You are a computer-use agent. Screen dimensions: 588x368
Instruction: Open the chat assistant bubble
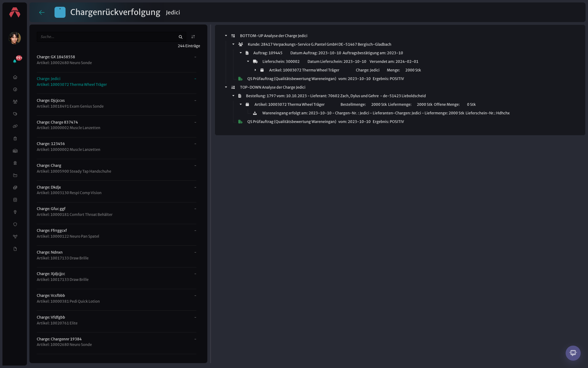573,353
